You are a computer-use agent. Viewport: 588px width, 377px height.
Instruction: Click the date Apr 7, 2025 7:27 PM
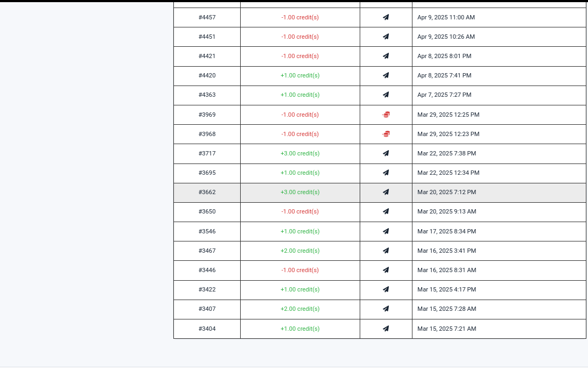[444, 95]
